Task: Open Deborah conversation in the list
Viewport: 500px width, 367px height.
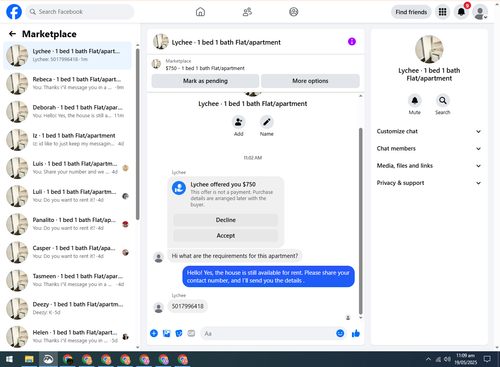Action: pyautogui.click(x=67, y=111)
